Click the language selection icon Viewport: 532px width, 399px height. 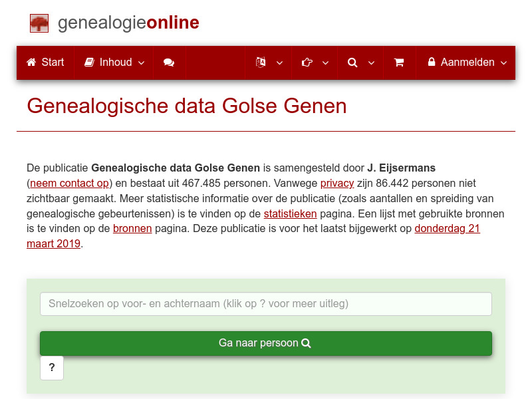[259, 62]
